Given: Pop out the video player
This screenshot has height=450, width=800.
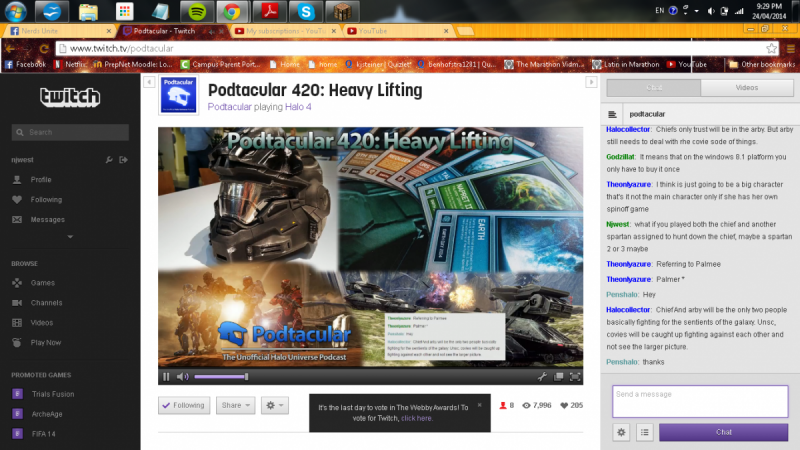Looking at the screenshot, I should [x=559, y=377].
